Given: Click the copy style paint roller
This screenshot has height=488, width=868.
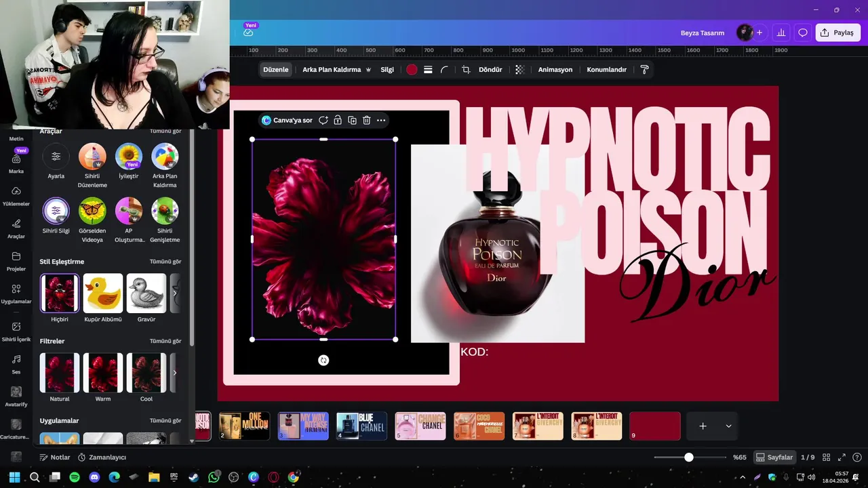Looking at the screenshot, I should pyautogui.click(x=644, y=69).
